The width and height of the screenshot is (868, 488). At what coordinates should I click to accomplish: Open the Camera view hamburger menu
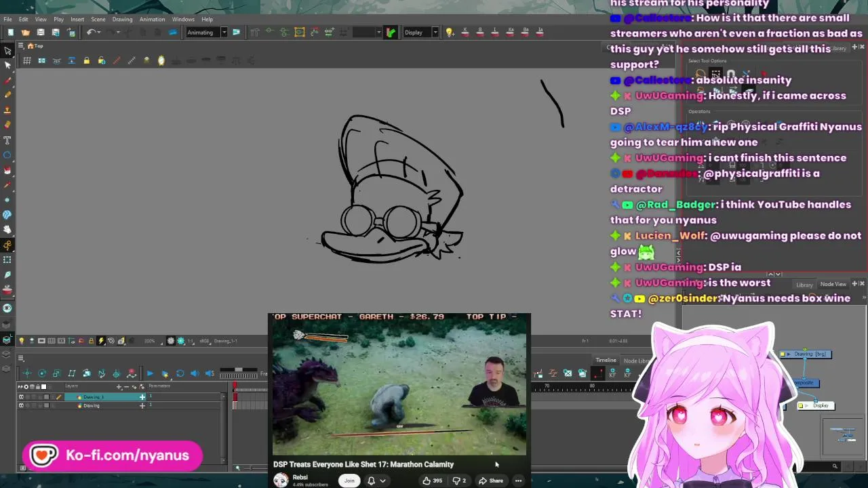20,46
